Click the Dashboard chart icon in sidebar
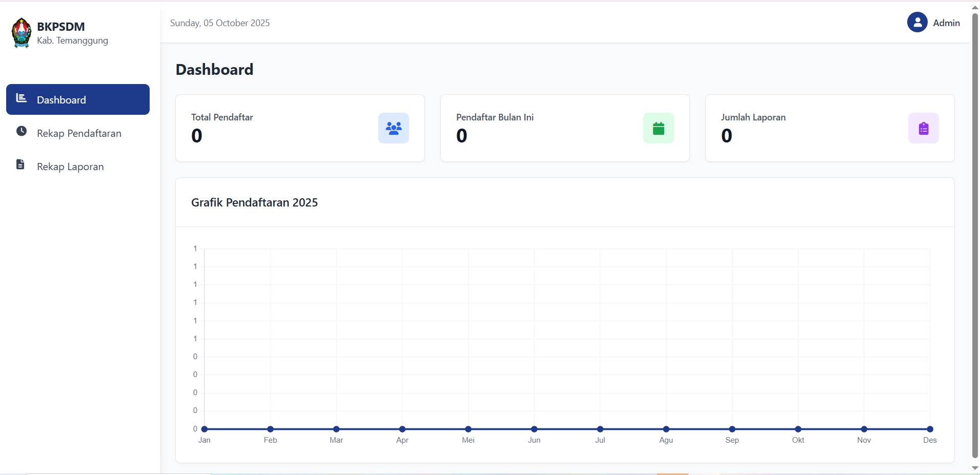 click(x=22, y=98)
